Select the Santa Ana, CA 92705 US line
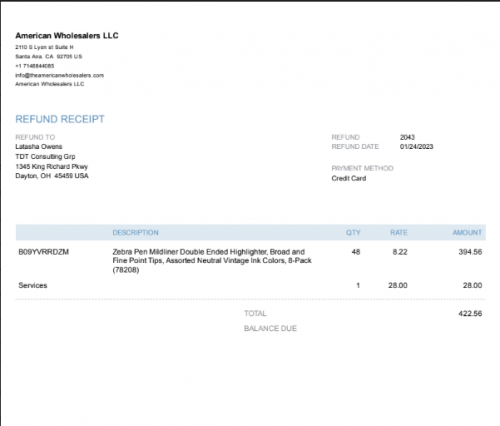This screenshot has width=500, height=426. [x=49, y=57]
